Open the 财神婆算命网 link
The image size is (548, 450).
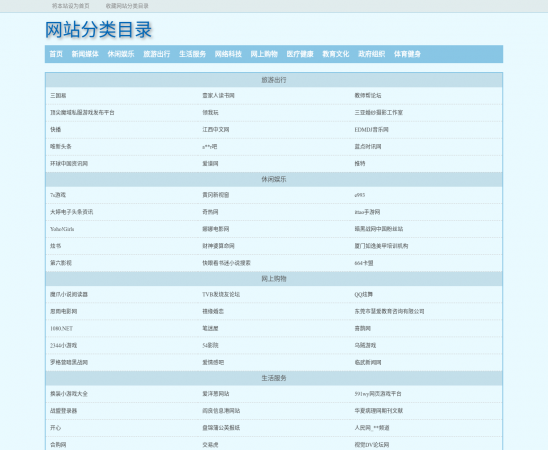tap(218, 246)
